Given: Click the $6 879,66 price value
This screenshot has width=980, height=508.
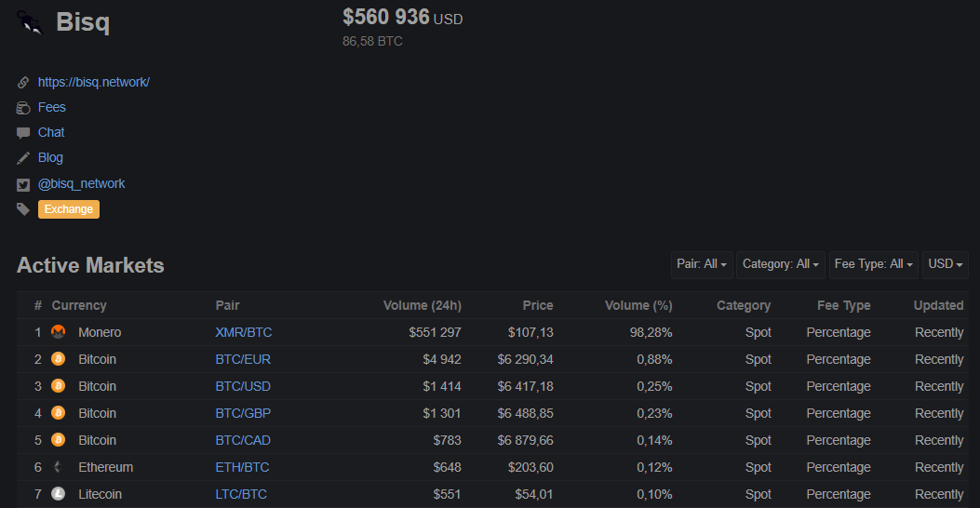Looking at the screenshot, I should tap(526, 440).
